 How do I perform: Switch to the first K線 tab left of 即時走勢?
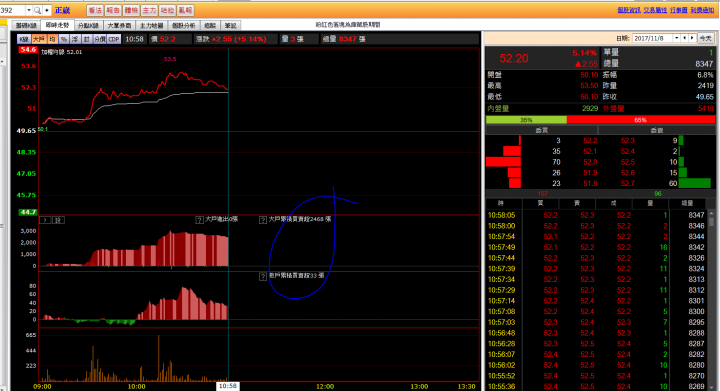(x=26, y=26)
